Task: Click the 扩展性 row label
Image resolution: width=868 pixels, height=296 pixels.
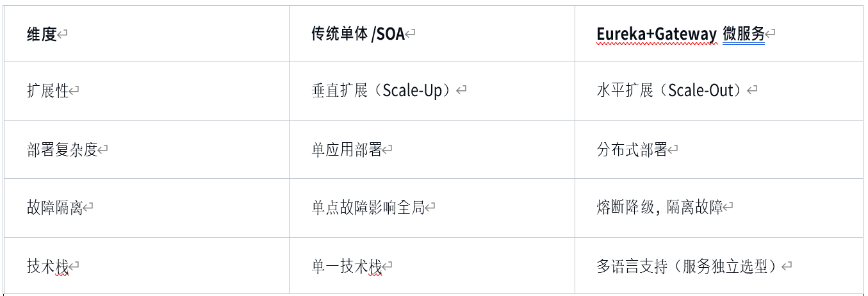Action: (x=47, y=91)
